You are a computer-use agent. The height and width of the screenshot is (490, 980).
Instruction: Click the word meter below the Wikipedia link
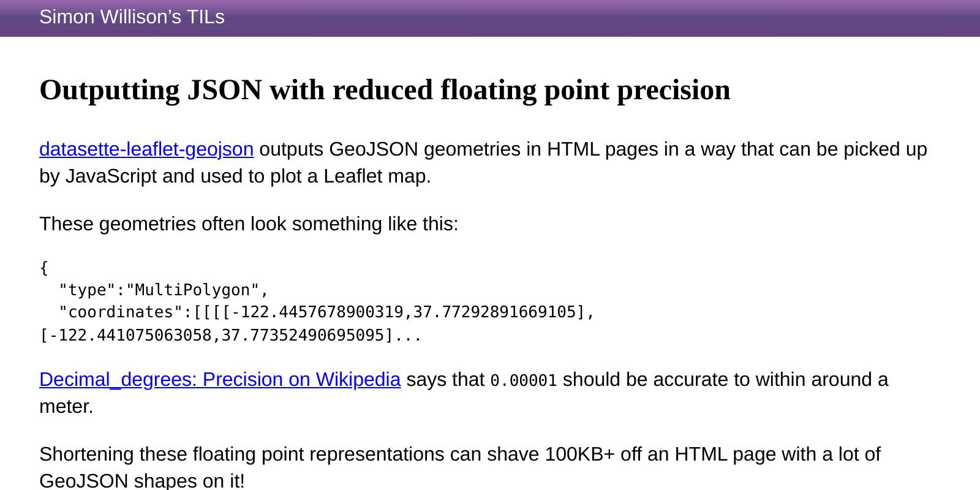coord(64,406)
